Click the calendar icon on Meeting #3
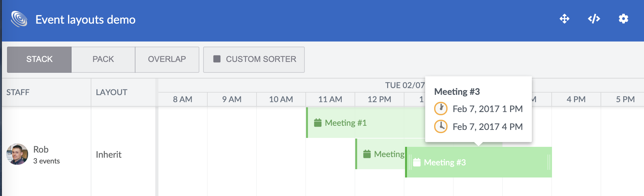 pyautogui.click(x=417, y=162)
